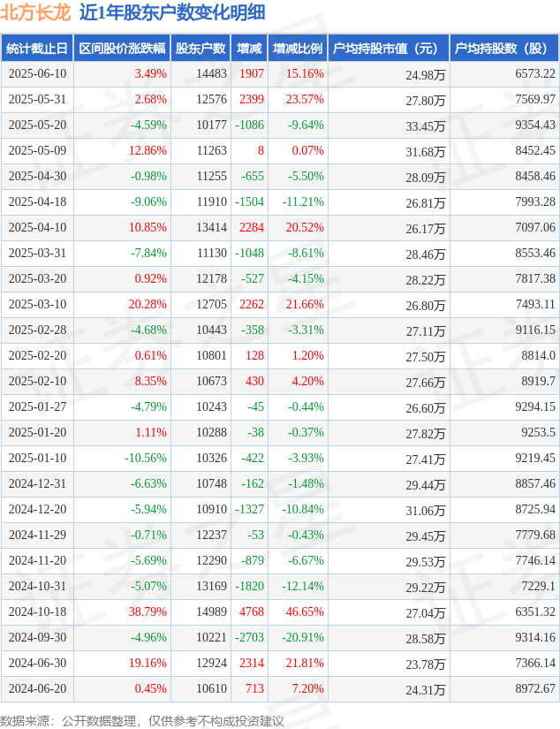Viewport: 560px width, 729px height.
Task: Click the 股东户数 column header
Action: click(x=201, y=49)
